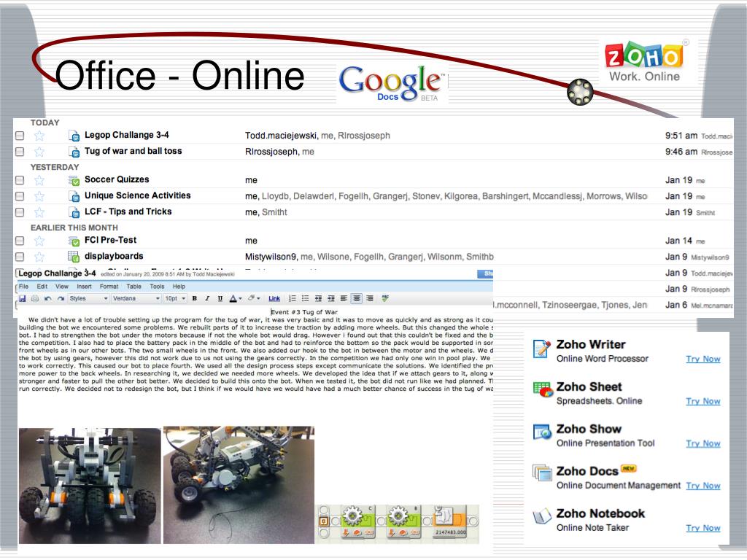Star the Unique Science Activities document
Image resolution: width=747 pixels, height=560 pixels.
[x=39, y=196]
